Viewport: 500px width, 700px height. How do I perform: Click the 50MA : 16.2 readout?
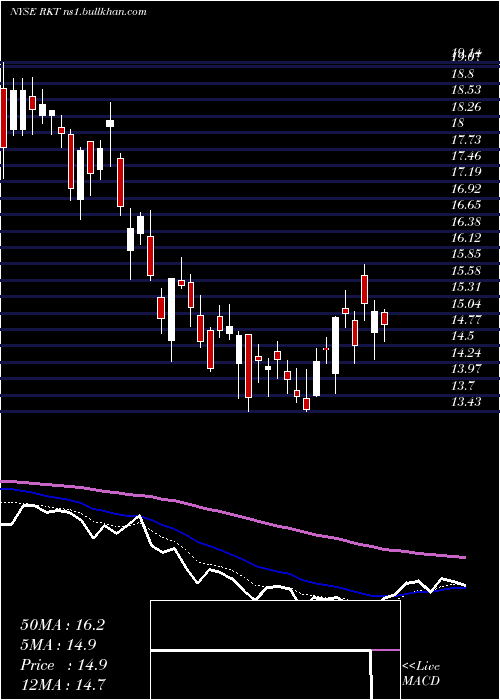click(x=62, y=625)
